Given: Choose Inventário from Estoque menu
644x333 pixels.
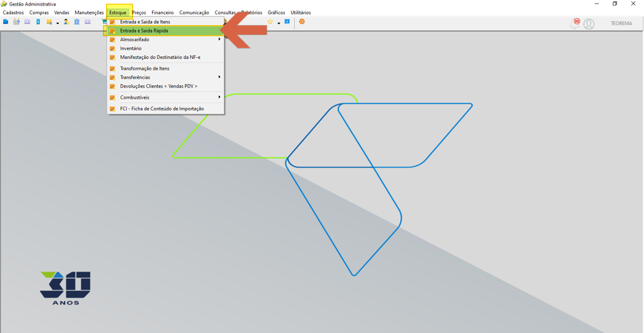Looking at the screenshot, I should tap(166, 48).
